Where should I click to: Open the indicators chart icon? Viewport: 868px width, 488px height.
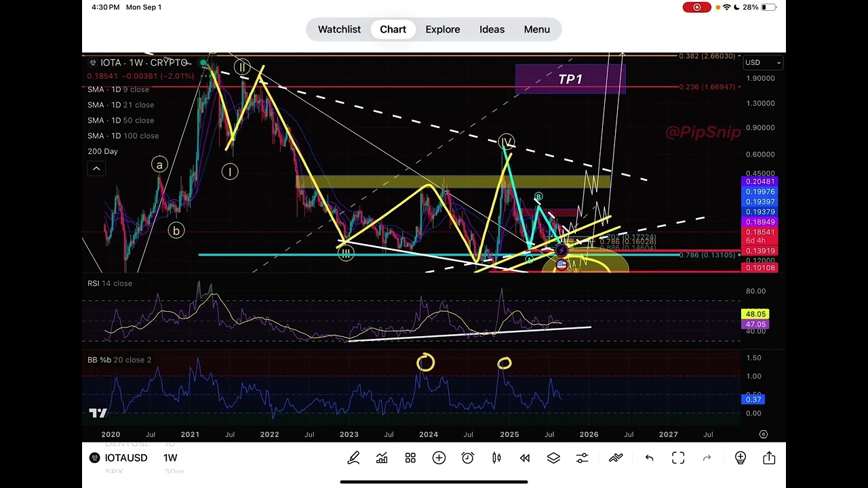382,458
